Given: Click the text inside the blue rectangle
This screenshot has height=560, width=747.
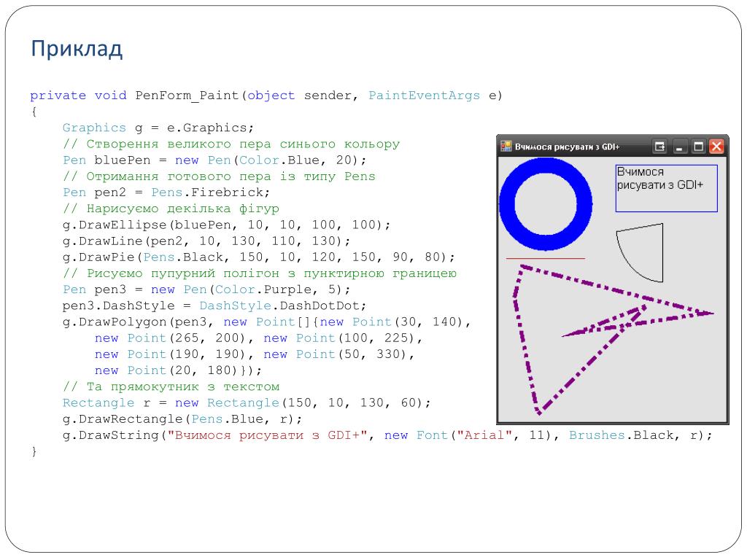Looking at the screenshot, I should coord(659,179).
